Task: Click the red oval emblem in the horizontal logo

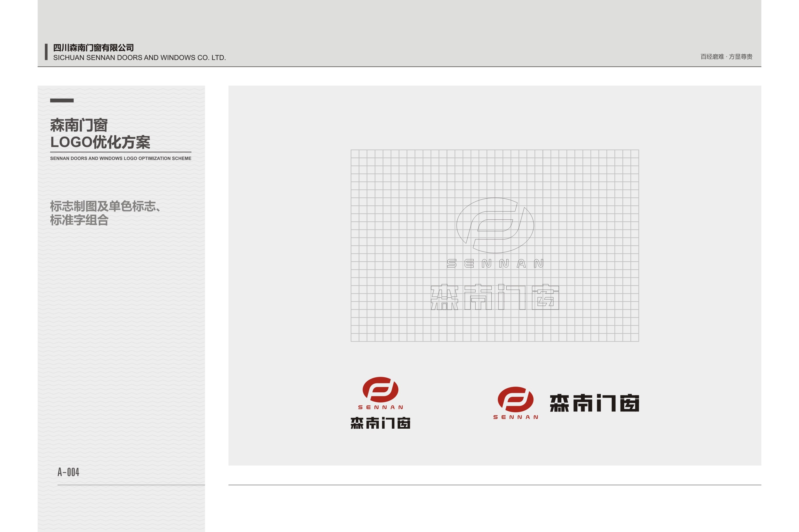Action: 515,399
